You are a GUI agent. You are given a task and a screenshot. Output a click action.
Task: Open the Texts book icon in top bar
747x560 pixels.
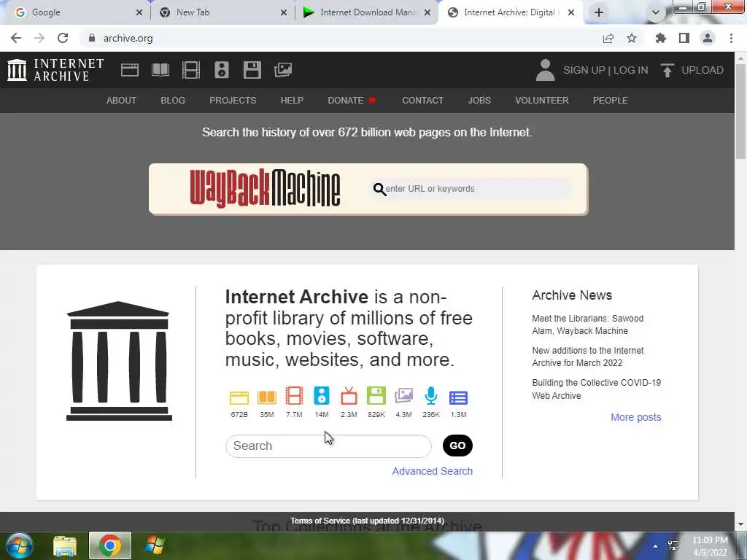(x=160, y=70)
